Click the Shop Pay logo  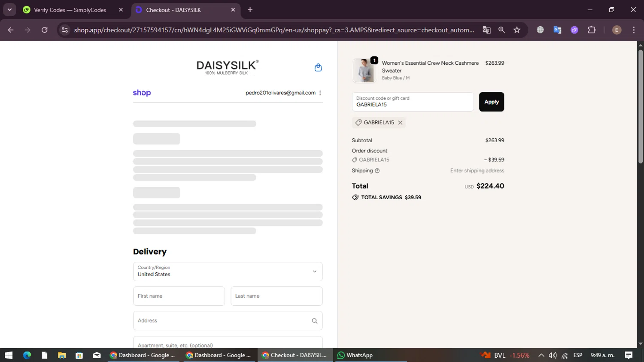coord(142,93)
